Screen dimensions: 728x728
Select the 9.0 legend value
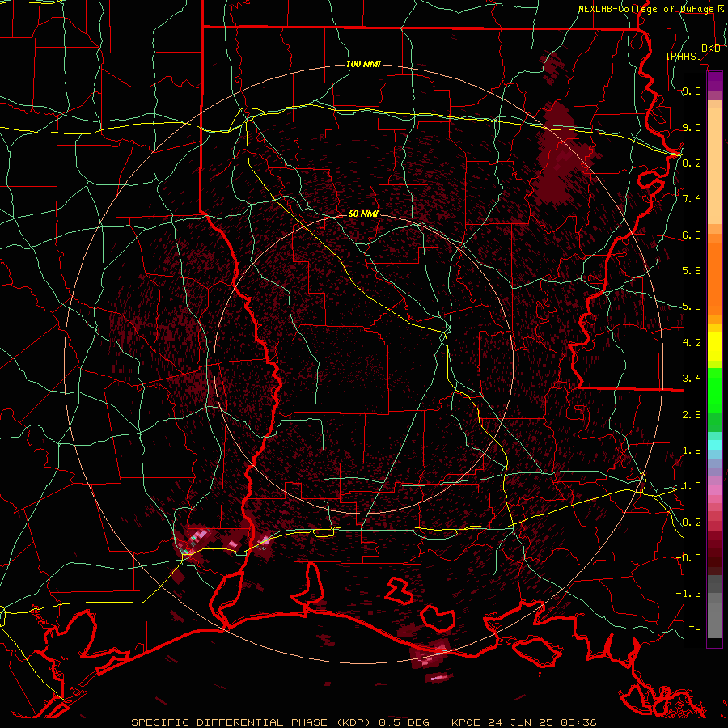(x=692, y=127)
